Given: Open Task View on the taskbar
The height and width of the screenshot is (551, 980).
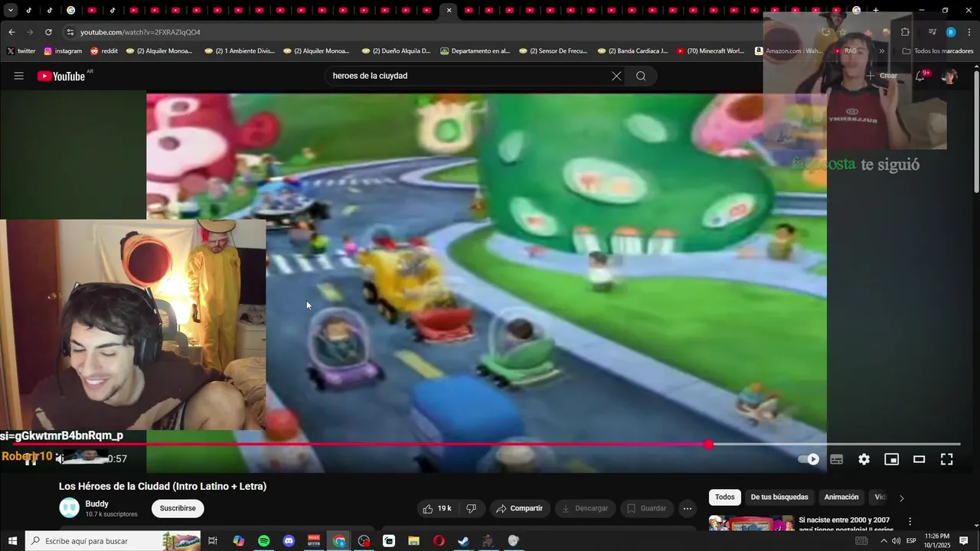Looking at the screenshot, I should (x=213, y=541).
